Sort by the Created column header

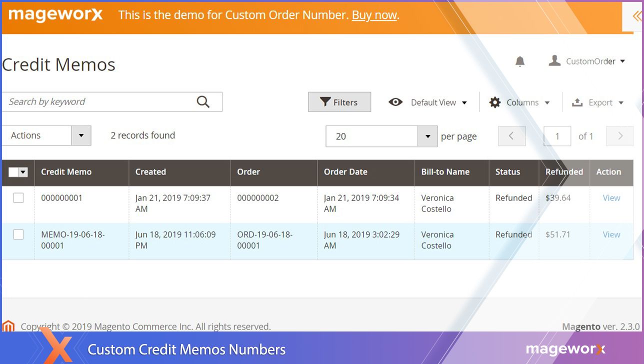(150, 172)
